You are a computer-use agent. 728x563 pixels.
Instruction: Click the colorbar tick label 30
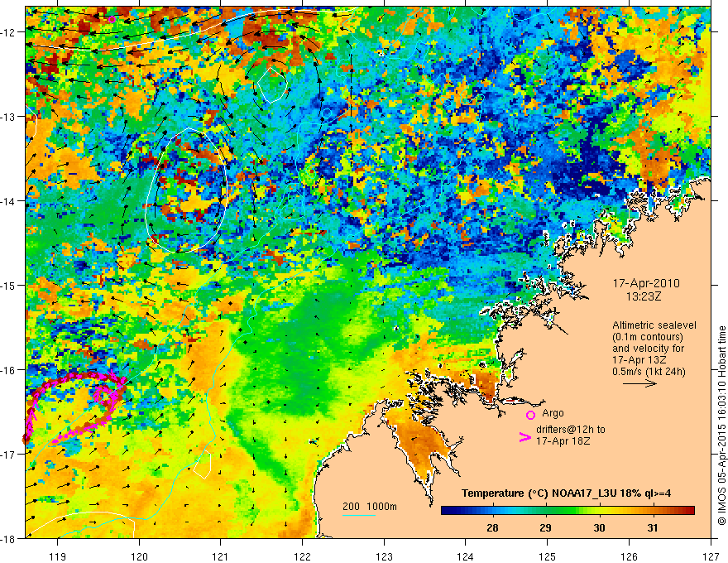[x=599, y=527]
